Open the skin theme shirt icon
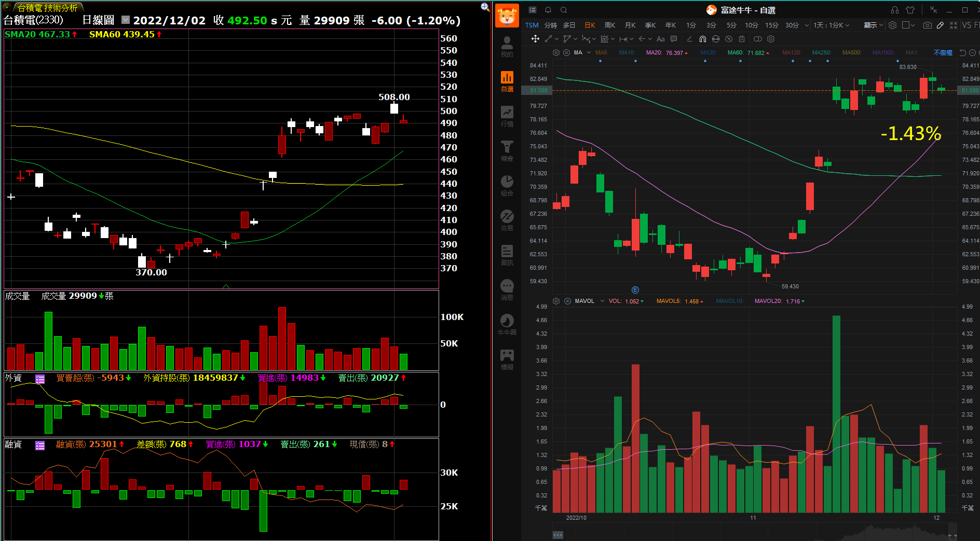 910,10
